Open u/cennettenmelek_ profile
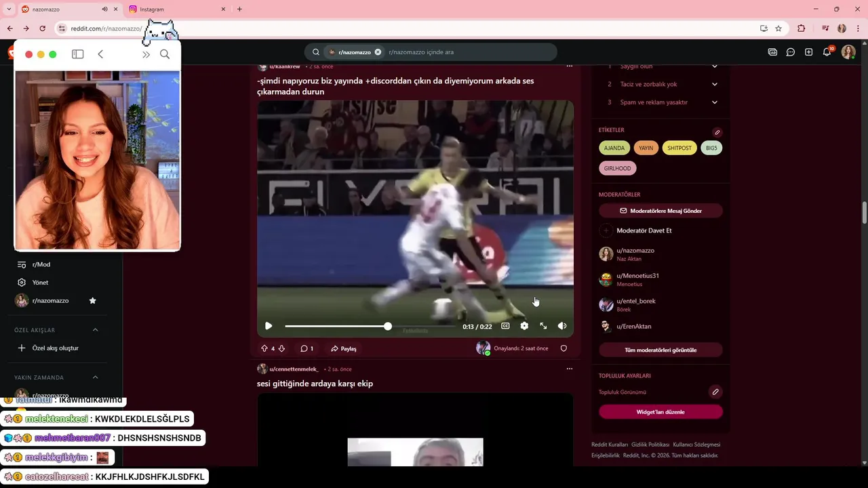 (294, 369)
